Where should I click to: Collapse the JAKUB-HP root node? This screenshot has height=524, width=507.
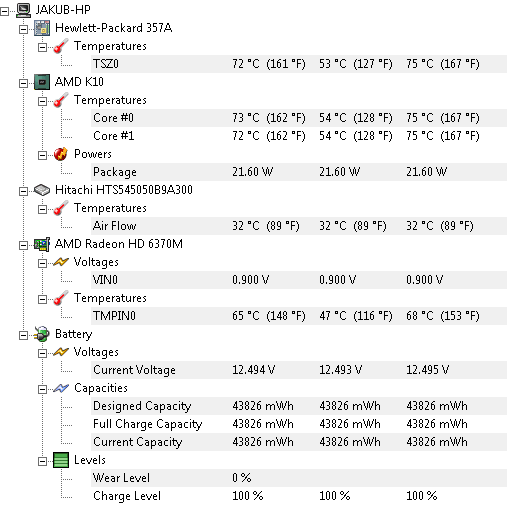coord(4,12)
